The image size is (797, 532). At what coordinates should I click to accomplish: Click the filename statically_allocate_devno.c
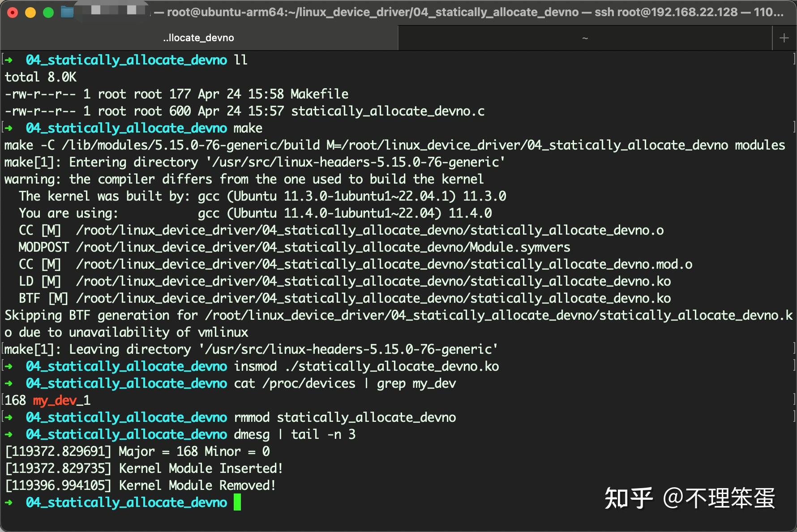point(387,111)
